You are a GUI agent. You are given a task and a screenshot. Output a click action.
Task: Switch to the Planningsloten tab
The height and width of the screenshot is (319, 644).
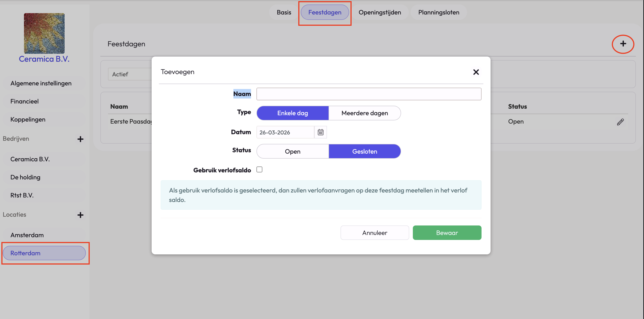[x=439, y=12]
